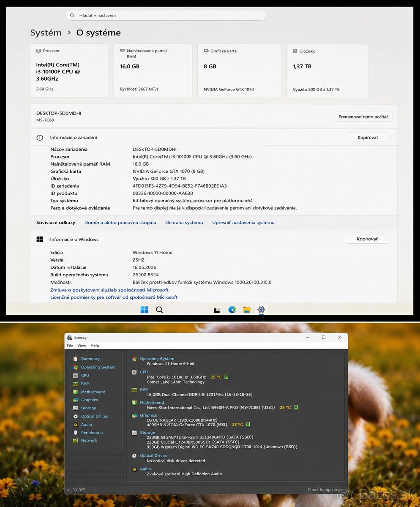Click the Audio heading in Speccy summary panel
This screenshot has height=507, width=420.
(x=145, y=469)
